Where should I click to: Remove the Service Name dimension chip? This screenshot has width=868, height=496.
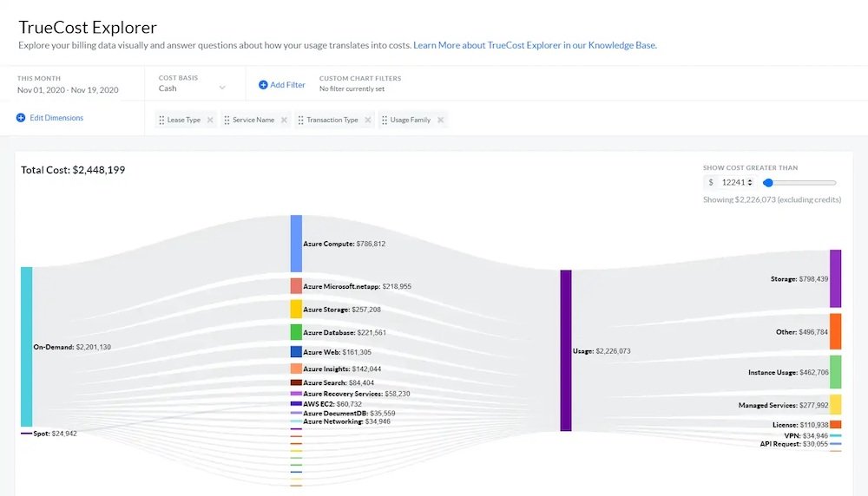[x=284, y=120]
